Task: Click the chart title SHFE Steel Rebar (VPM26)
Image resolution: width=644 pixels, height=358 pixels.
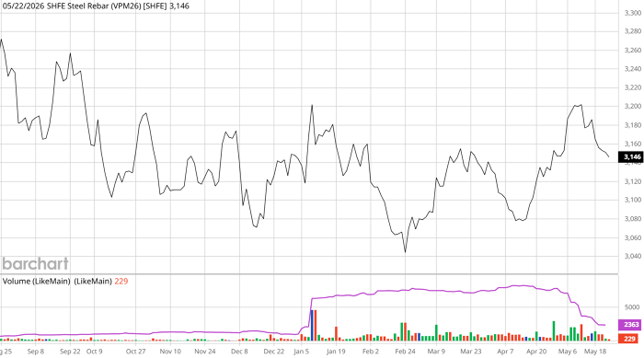Action: tap(93, 6)
